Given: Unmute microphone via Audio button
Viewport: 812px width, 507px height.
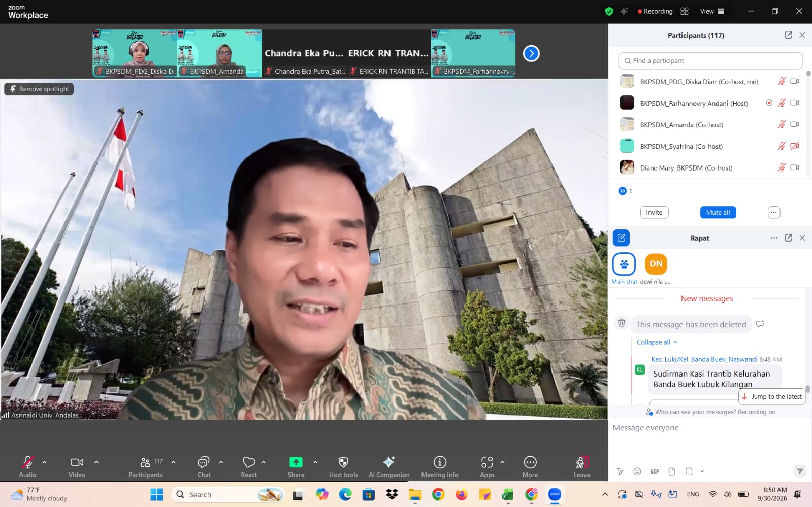Looking at the screenshot, I should (27, 466).
